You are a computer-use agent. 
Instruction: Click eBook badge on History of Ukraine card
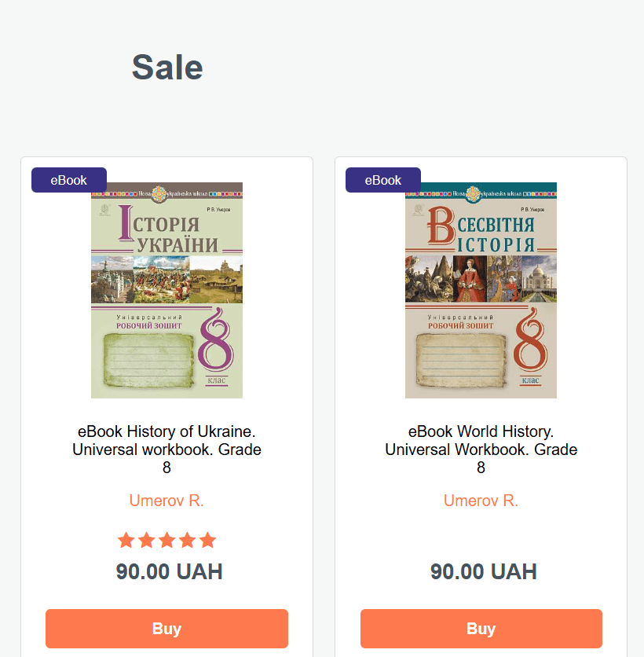[x=69, y=180]
